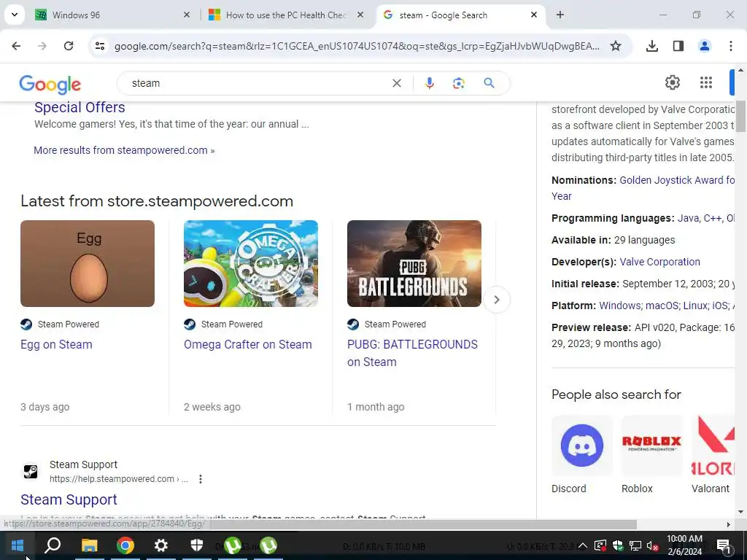
Task: Open PUBG: BATTLEGROUNDS on Steam link
Action: click(412, 353)
